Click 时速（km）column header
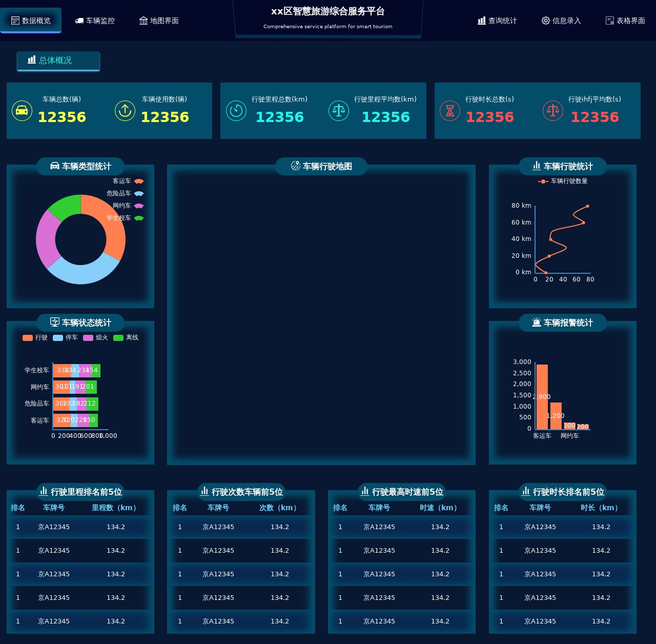 (x=440, y=508)
